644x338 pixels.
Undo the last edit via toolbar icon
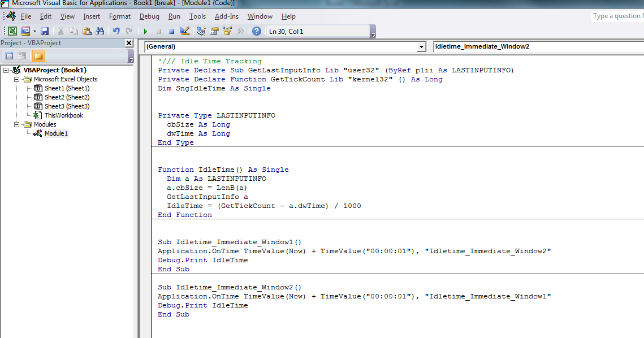[116, 31]
